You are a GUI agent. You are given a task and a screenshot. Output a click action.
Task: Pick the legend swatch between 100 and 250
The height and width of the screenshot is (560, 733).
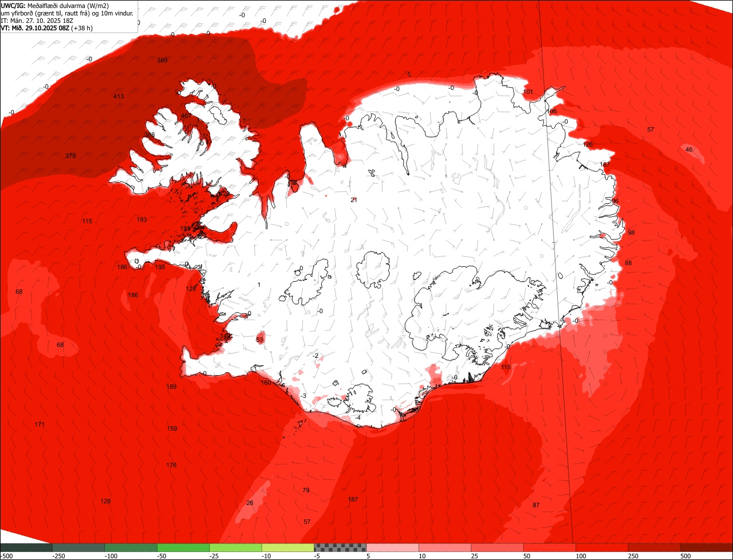click(602, 547)
